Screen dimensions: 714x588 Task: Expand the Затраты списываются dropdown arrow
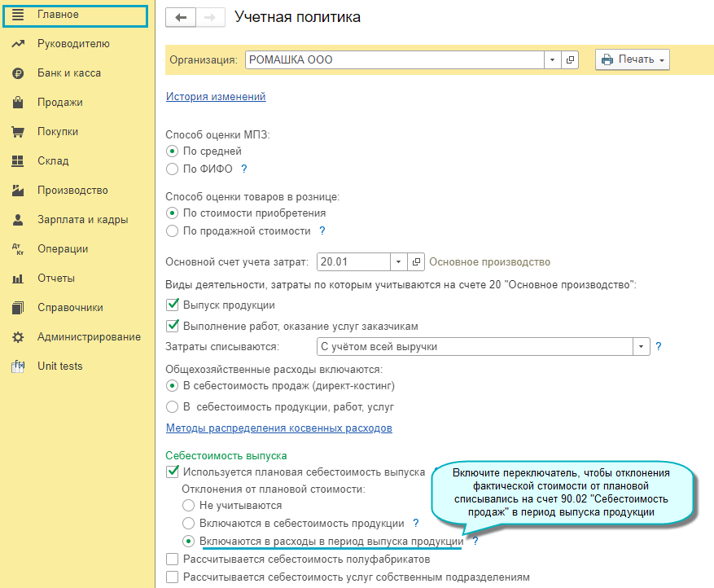pos(642,347)
